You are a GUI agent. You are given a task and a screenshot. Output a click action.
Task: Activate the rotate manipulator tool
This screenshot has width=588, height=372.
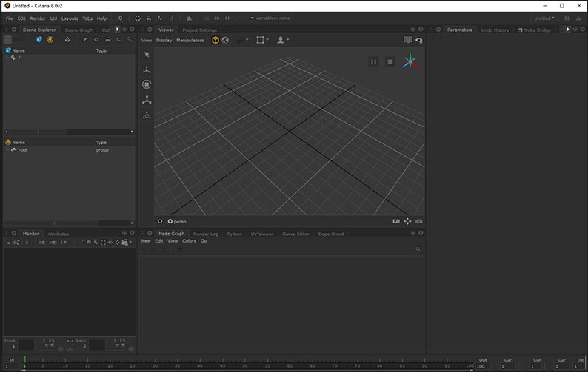(x=147, y=84)
